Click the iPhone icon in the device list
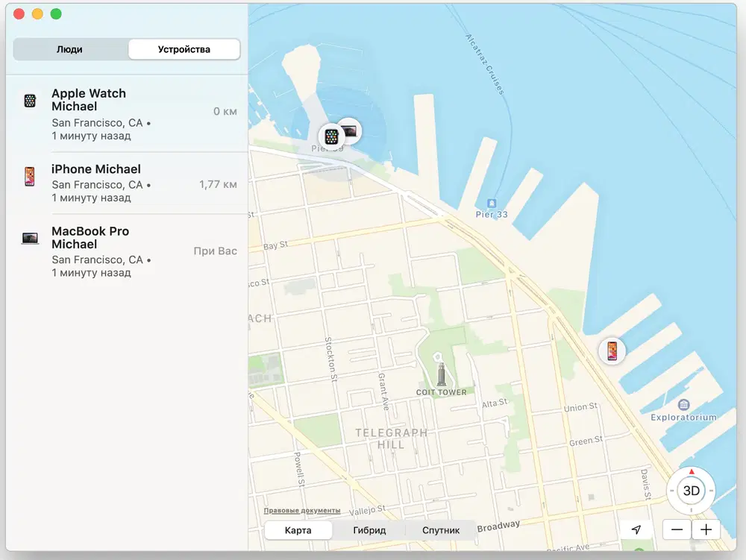The width and height of the screenshot is (746, 560). pos(30,177)
